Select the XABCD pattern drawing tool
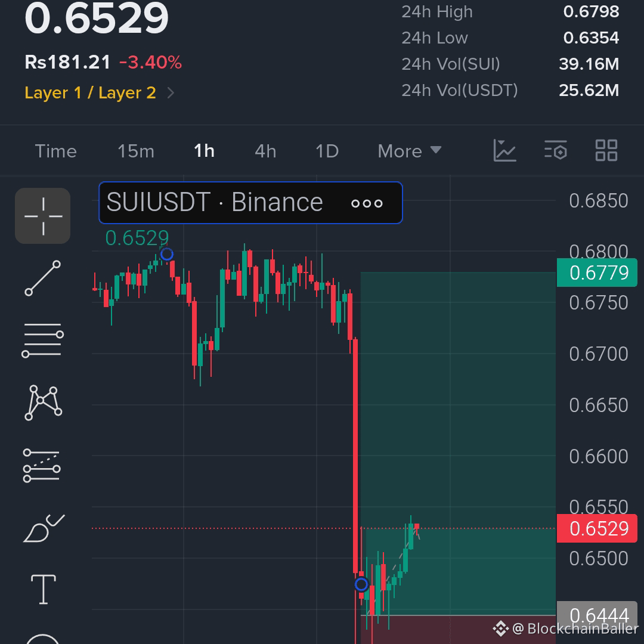Image resolution: width=644 pixels, height=644 pixels. coord(43,402)
